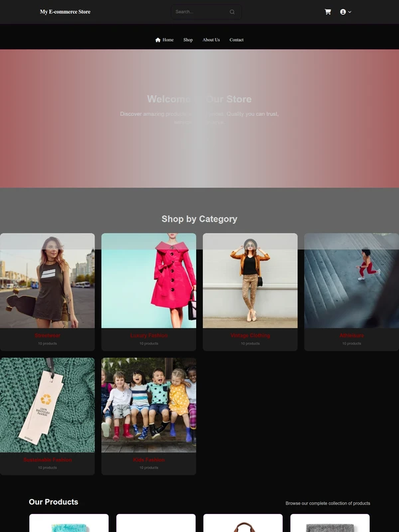Screen dimensions: 399x532
Task: Click the search magnifier icon
Action: (x=232, y=12)
